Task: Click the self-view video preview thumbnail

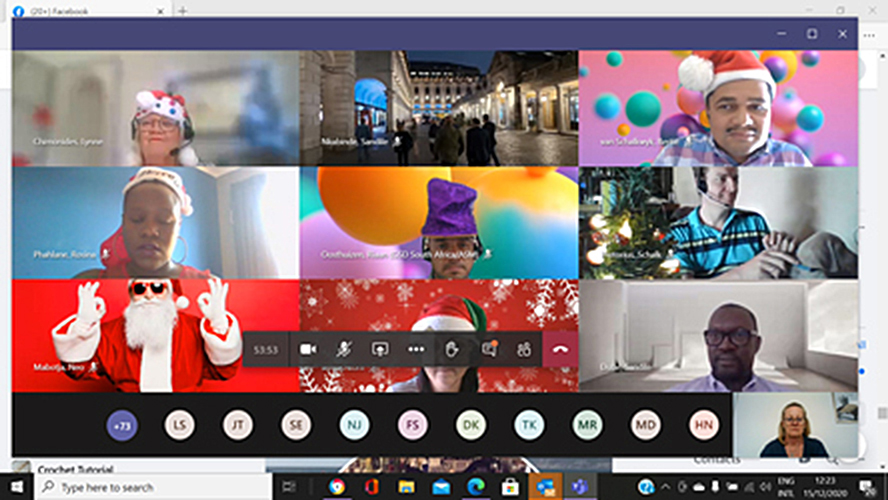Action: pyautogui.click(x=795, y=425)
